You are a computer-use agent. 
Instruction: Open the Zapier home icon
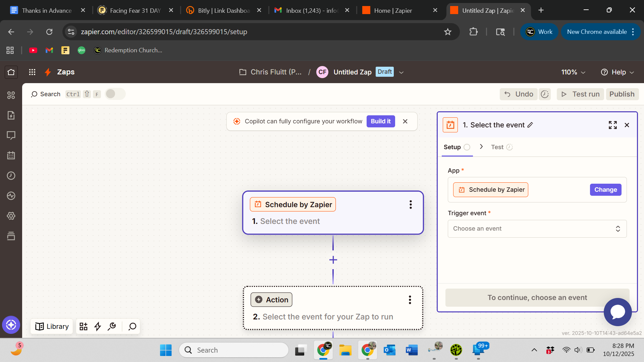point(11,72)
